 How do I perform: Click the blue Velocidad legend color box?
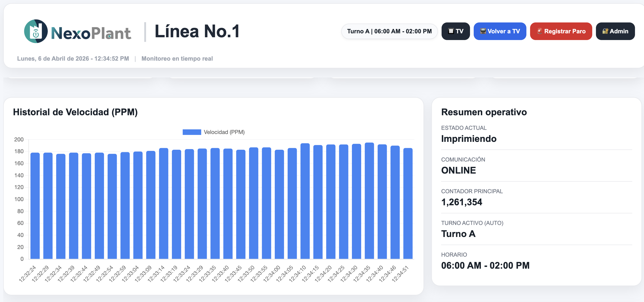point(192,132)
